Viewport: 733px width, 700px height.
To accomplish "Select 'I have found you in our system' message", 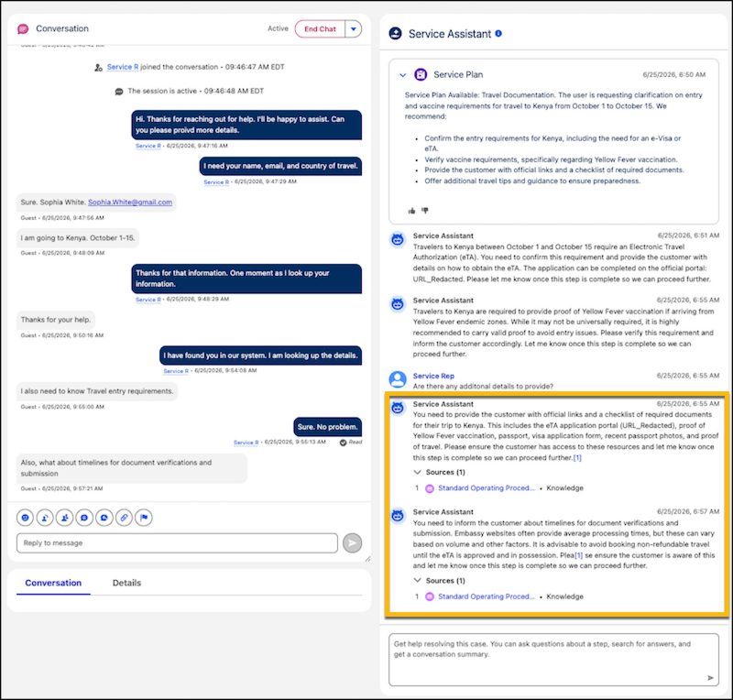I will (260, 355).
